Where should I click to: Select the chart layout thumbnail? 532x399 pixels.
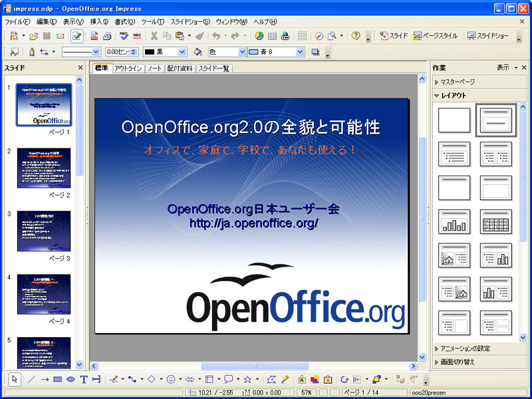tap(454, 221)
